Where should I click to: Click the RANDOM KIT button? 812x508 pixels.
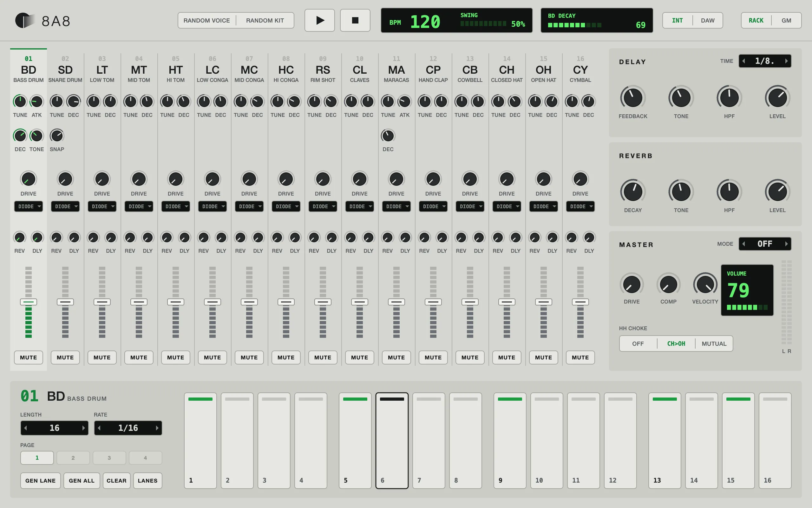pos(265,21)
